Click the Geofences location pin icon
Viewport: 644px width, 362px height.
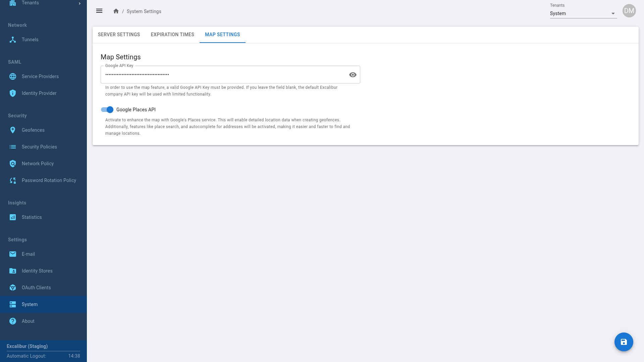pos(13,130)
